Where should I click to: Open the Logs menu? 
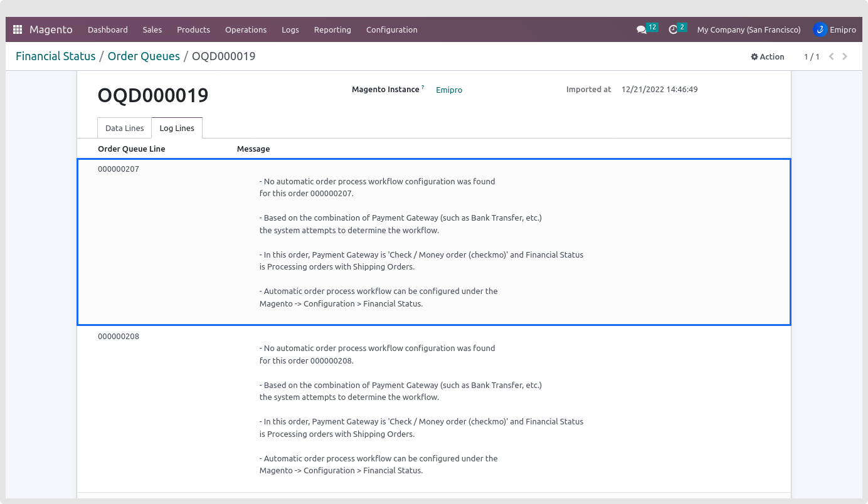click(x=290, y=29)
